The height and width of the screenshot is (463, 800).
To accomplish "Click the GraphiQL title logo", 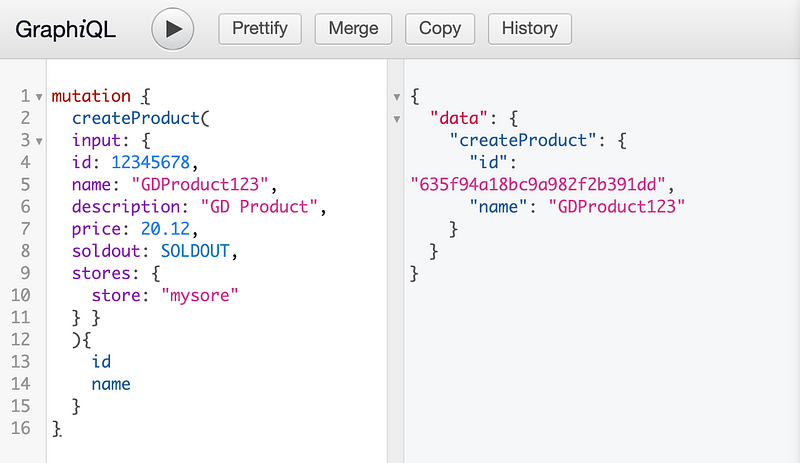I will click(x=66, y=29).
